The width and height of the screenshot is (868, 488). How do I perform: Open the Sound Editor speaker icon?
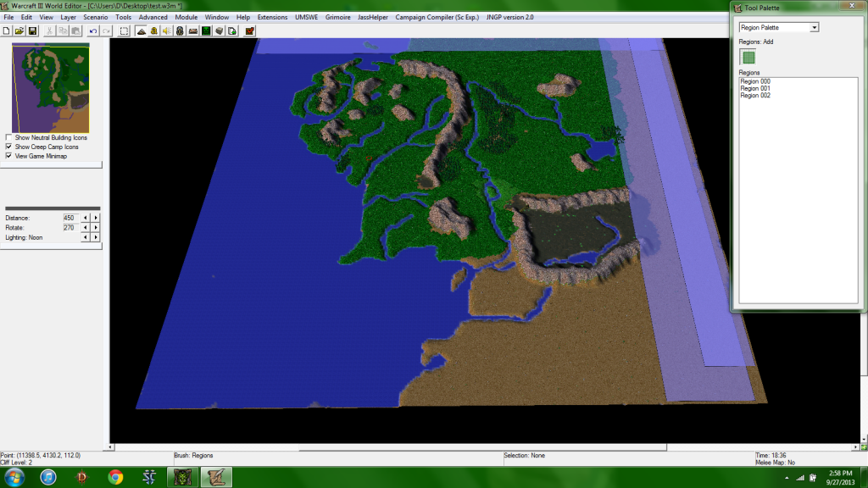click(x=167, y=31)
